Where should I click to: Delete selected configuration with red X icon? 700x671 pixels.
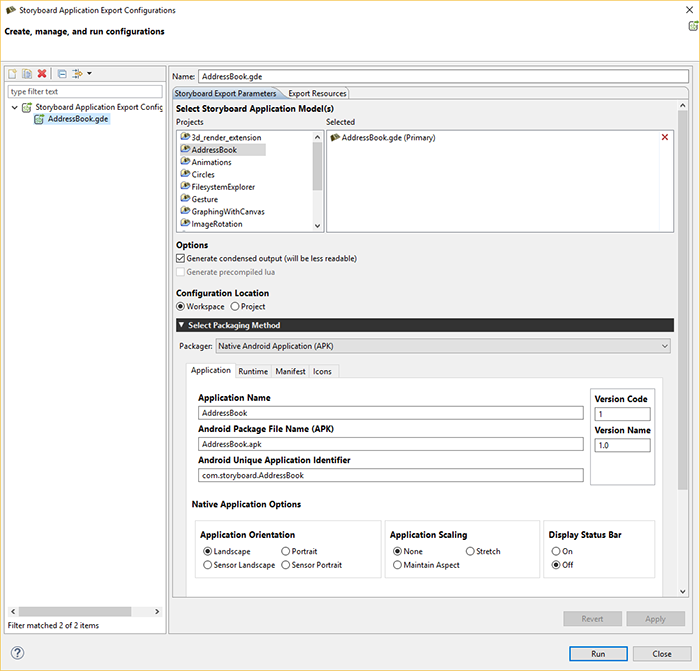(42, 74)
